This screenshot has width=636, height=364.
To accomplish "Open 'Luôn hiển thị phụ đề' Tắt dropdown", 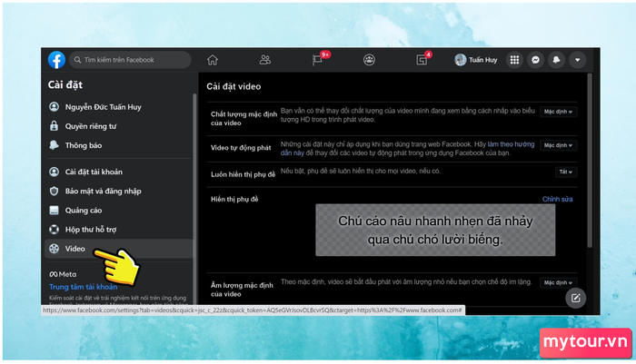I will pos(566,172).
